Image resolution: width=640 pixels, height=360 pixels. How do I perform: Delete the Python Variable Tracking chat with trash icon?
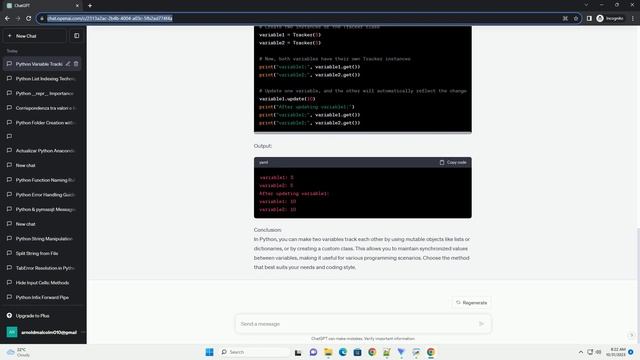tap(76, 64)
